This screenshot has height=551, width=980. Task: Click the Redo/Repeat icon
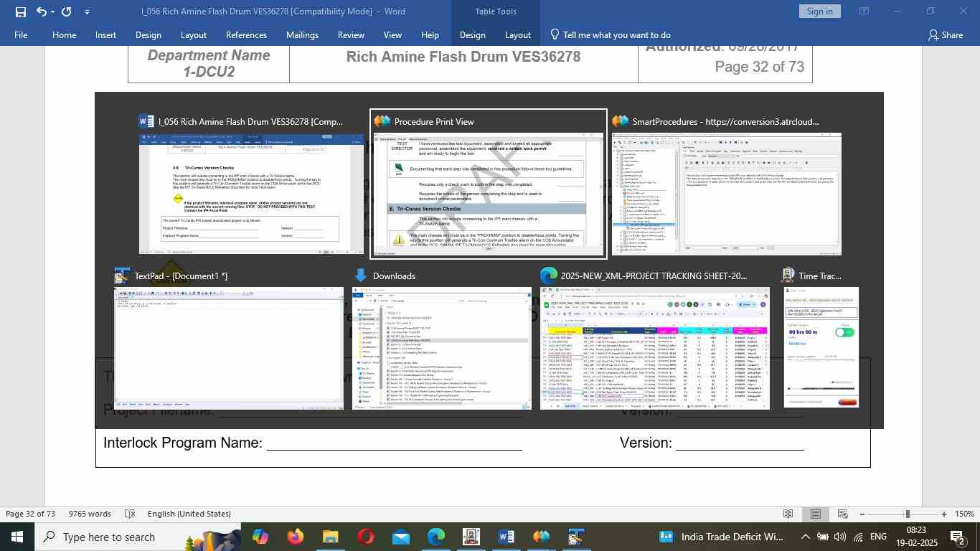pos(67,11)
